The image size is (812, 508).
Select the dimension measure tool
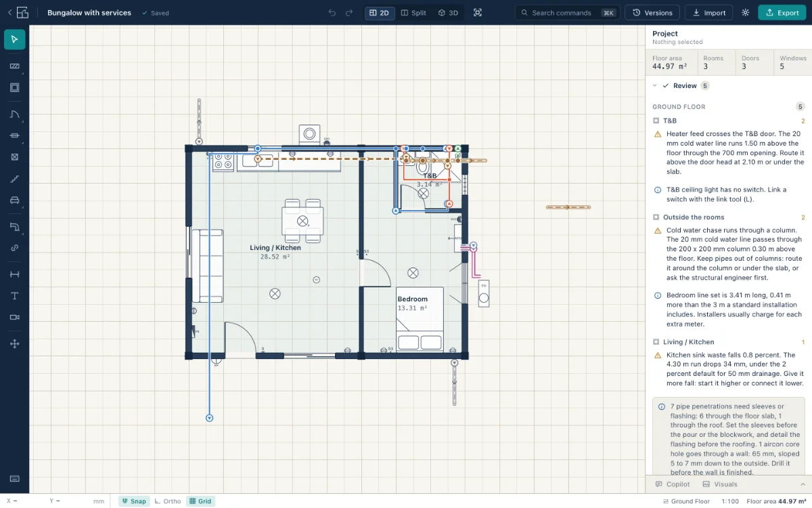(x=15, y=274)
